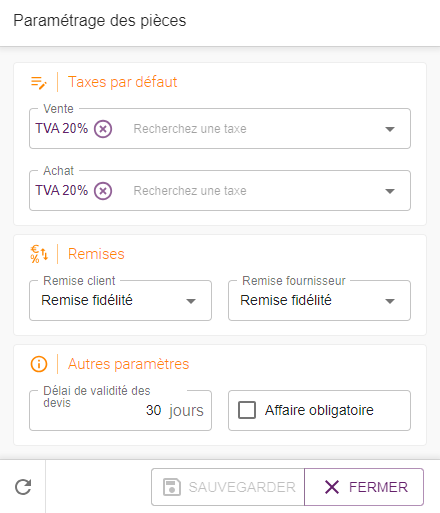
Task: Enable the Affaire obligatoire checkbox
Action: 247,410
